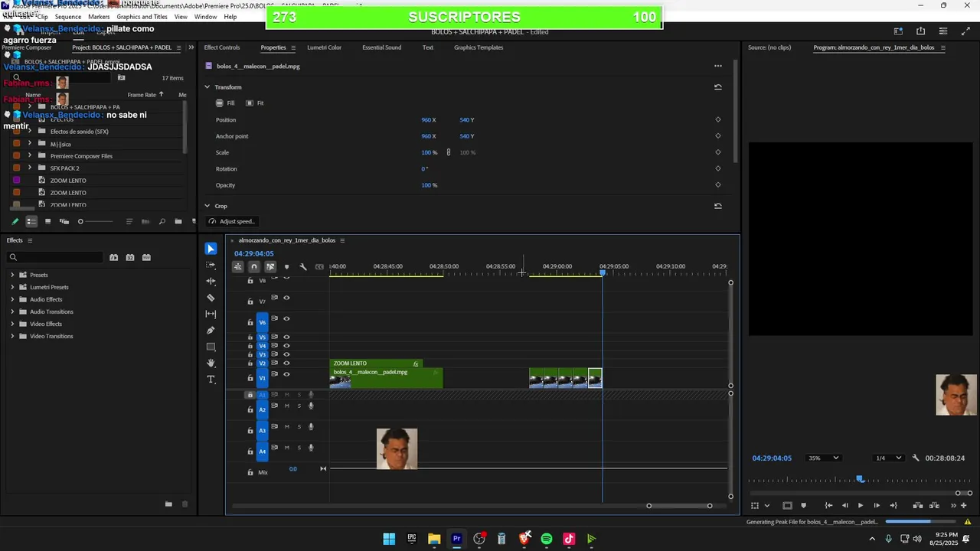The width and height of the screenshot is (980, 551).
Task: Toggle Project panel writable pencil
Action: point(15,221)
